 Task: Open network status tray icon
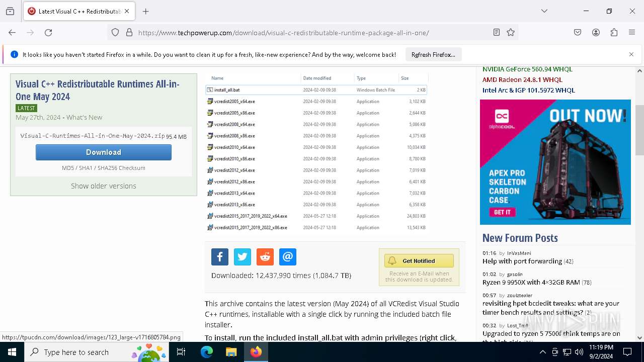(567, 352)
